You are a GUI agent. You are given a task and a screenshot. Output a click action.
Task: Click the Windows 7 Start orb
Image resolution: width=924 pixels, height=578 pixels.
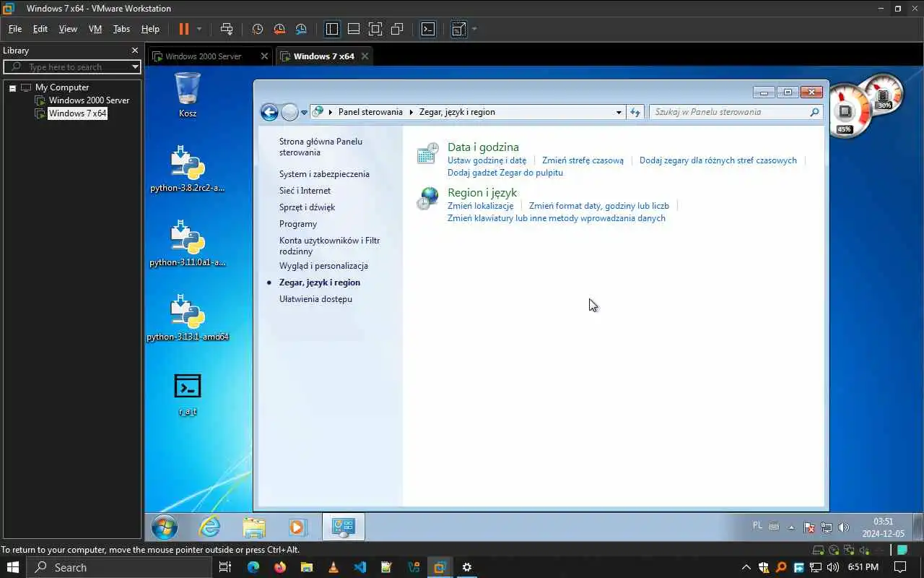pyautogui.click(x=165, y=527)
